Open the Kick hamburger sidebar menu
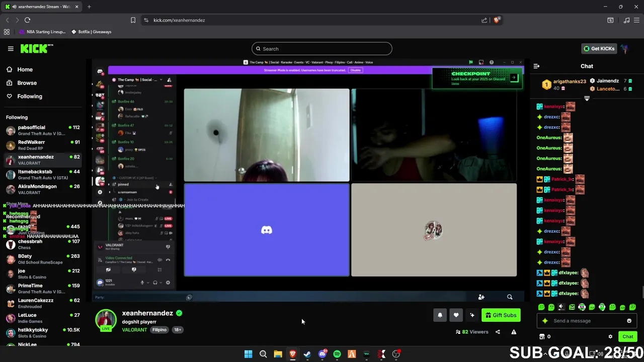Image resolution: width=644 pixels, height=362 pixels. coord(11,49)
